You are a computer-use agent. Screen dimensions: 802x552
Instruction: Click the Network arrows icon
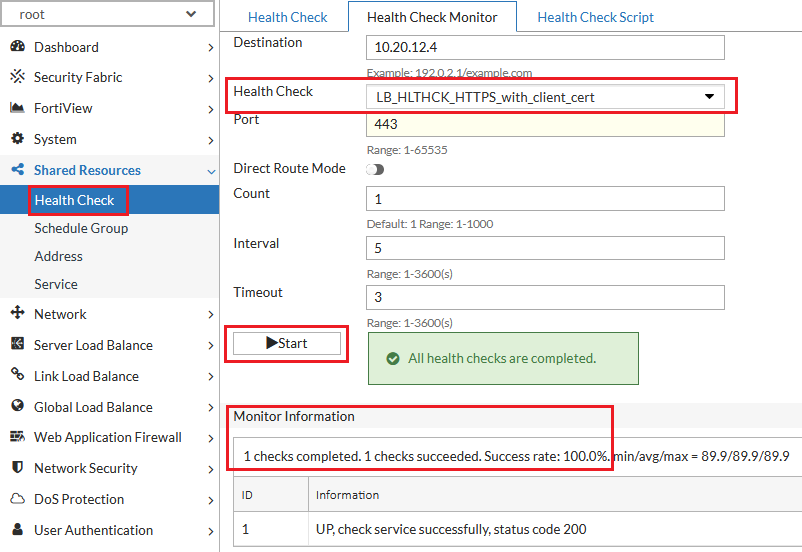pos(17,314)
